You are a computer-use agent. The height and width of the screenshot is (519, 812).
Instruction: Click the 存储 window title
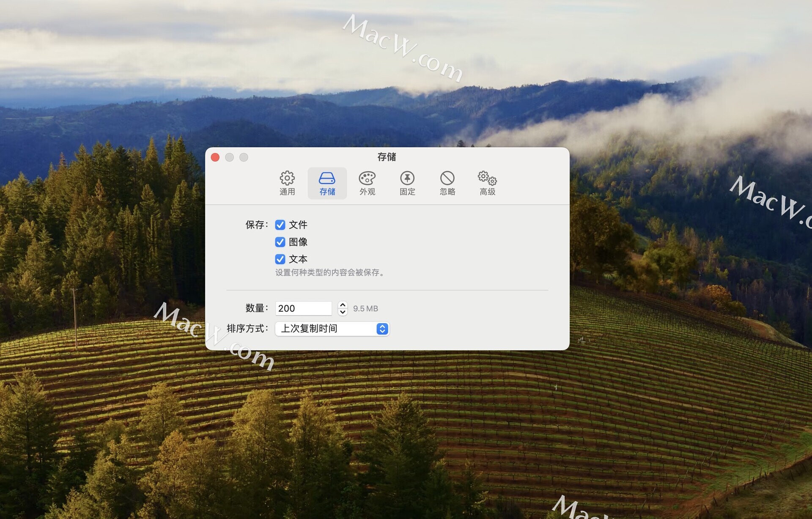coord(387,157)
